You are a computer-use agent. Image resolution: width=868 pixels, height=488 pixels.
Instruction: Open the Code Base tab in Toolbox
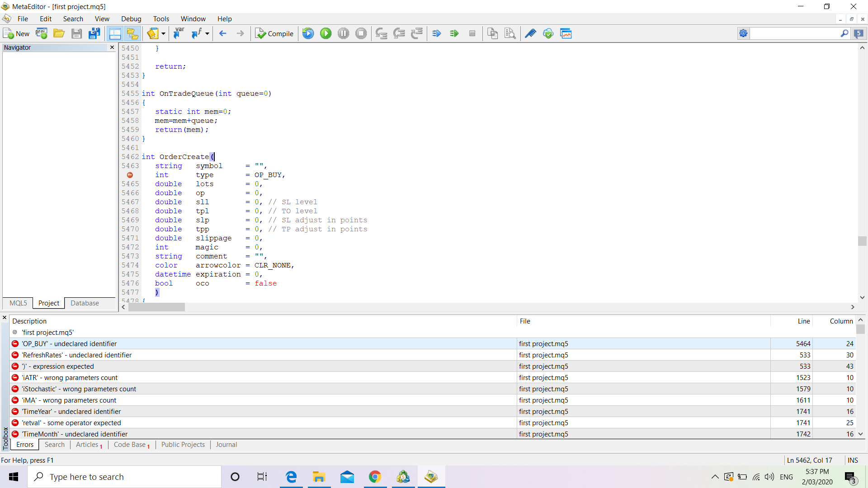pyautogui.click(x=131, y=445)
